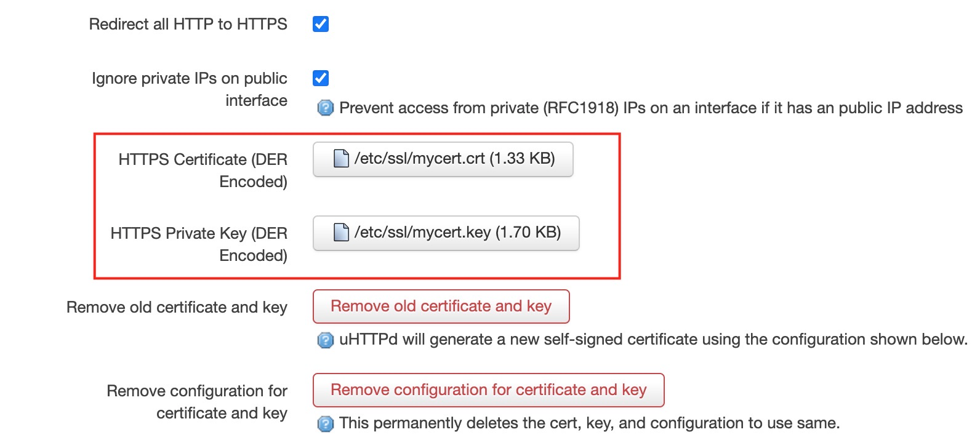
Task: Click the Ignore private IPs on public interface label
Action: 190,89
